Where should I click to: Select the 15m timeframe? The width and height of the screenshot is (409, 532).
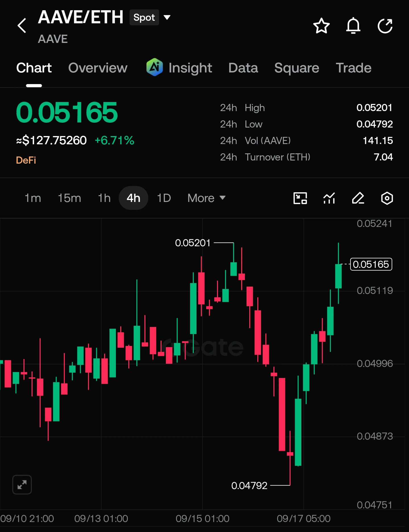70,198
